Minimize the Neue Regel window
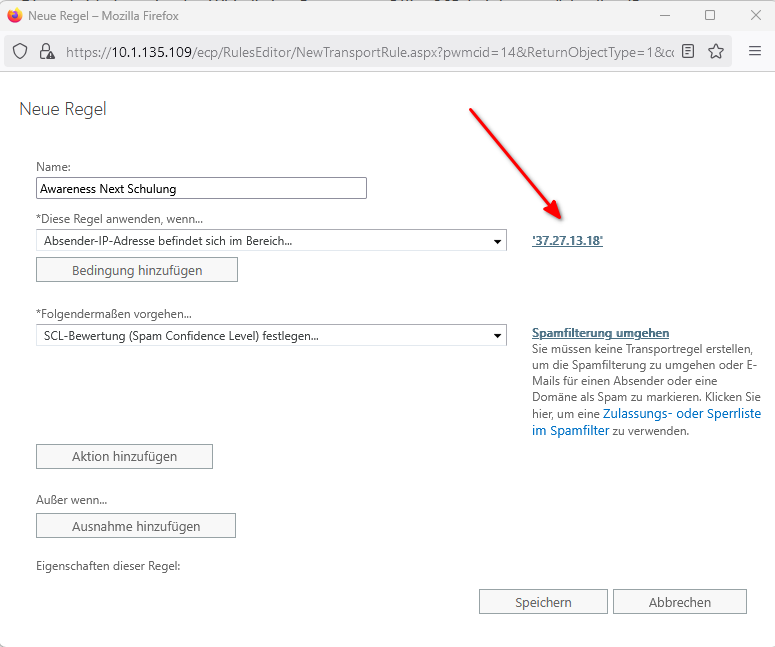This screenshot has width=775, height=647. point(664,16)
